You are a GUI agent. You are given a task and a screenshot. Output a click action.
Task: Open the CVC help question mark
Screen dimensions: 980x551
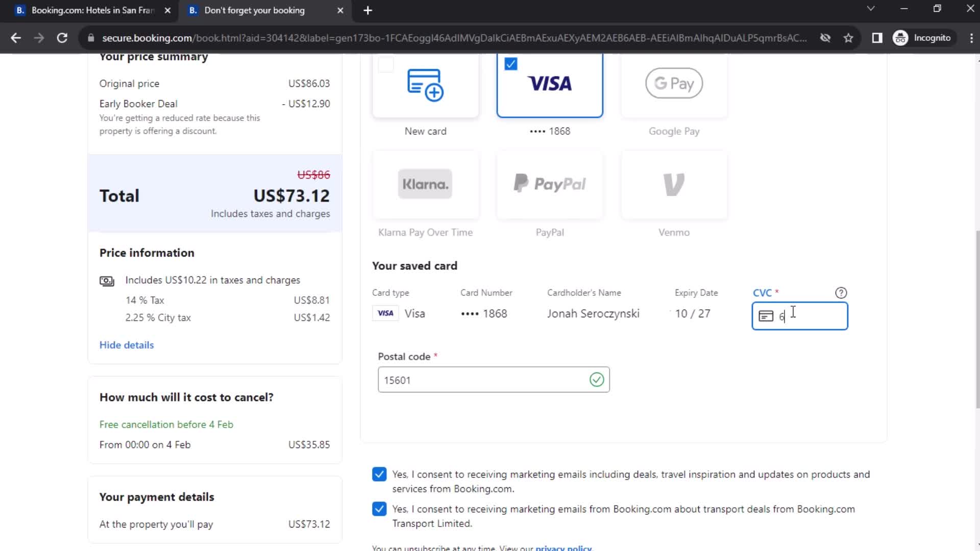pos(841,293)
